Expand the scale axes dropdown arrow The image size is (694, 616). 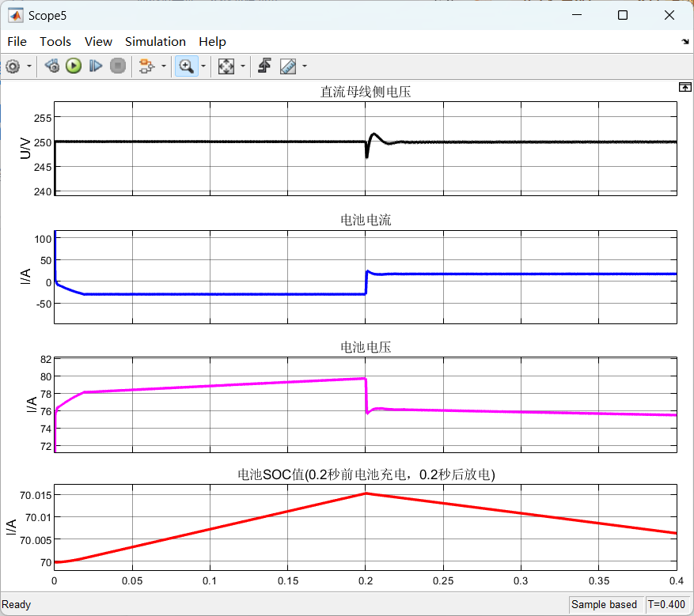(243, 66)
